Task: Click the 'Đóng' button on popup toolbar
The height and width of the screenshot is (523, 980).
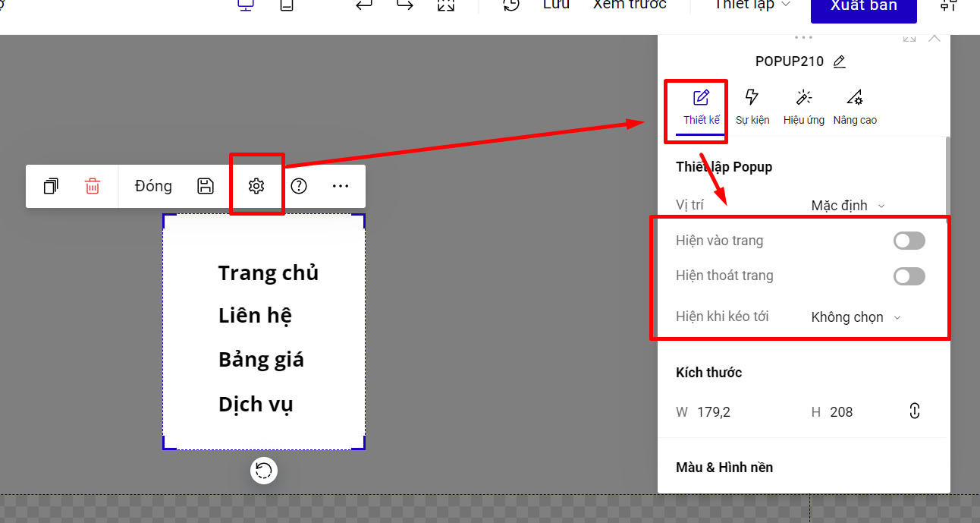Action: [153, 186]
